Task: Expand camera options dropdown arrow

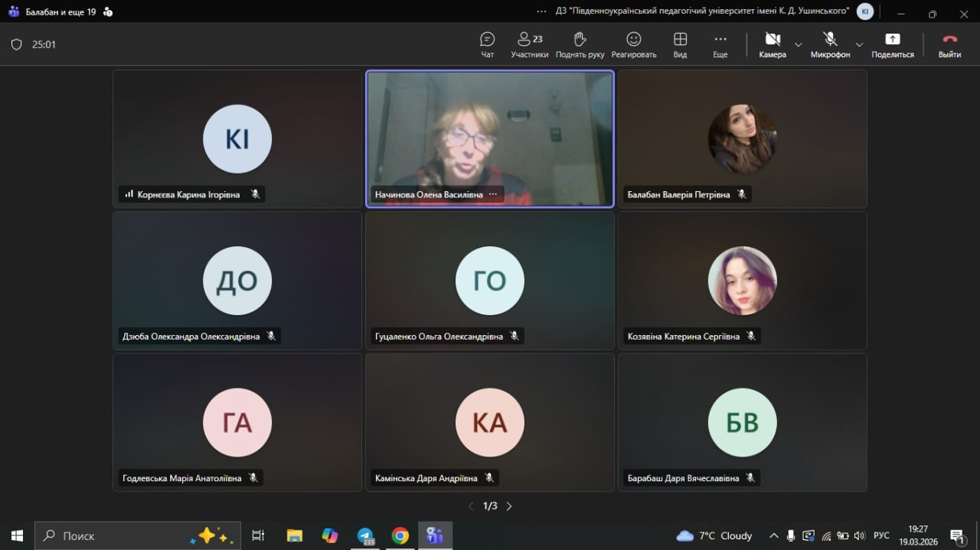Action: coord(799,44)
